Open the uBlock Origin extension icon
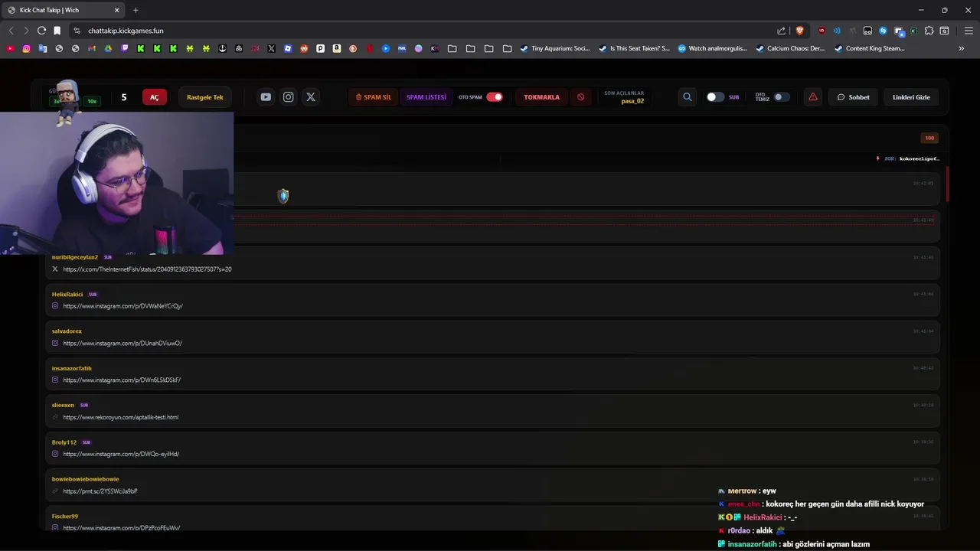 [x=822, y=31]
